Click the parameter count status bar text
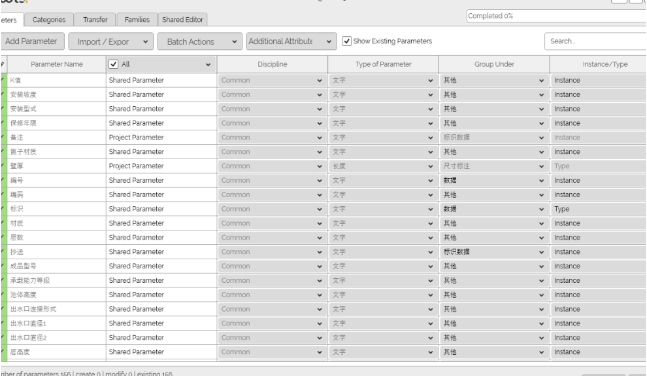Screen dimensions: 647x376 (x=87, y=374)
